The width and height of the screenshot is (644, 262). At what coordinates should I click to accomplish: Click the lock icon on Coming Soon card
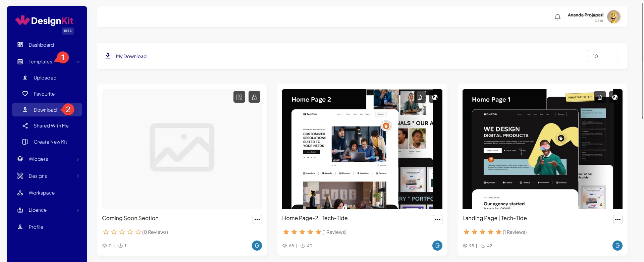tap(254, 97)
